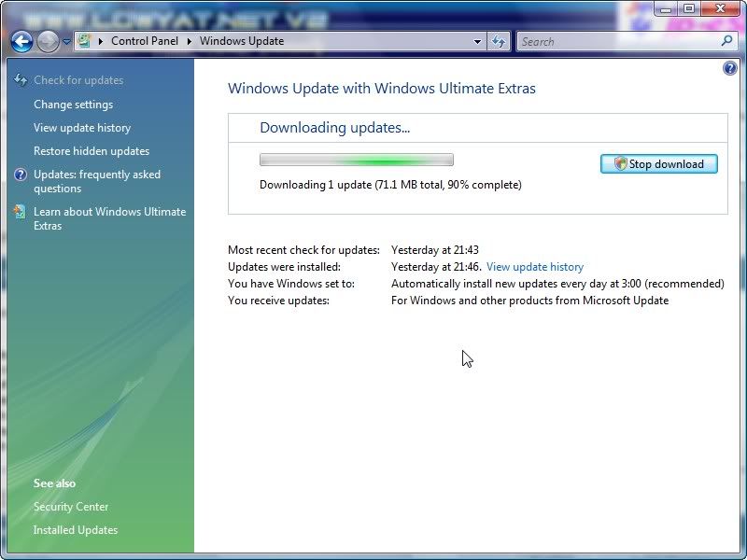
Task: Click View update history link beside install time
Action: (534, 267)
